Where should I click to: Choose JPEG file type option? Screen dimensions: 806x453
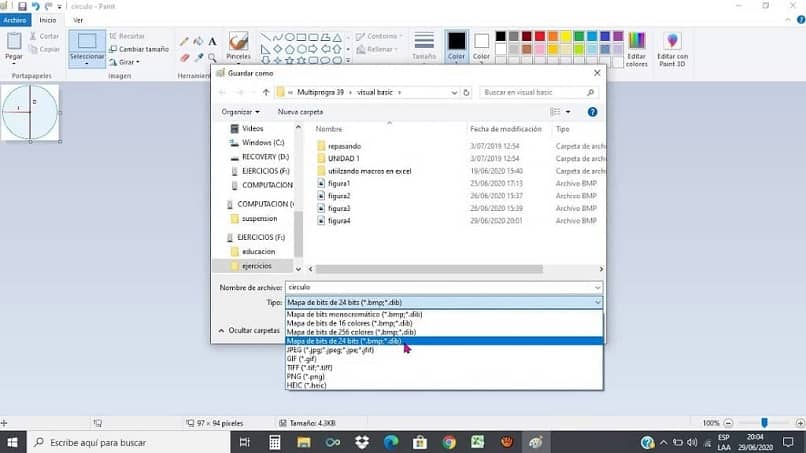point(444,350)
